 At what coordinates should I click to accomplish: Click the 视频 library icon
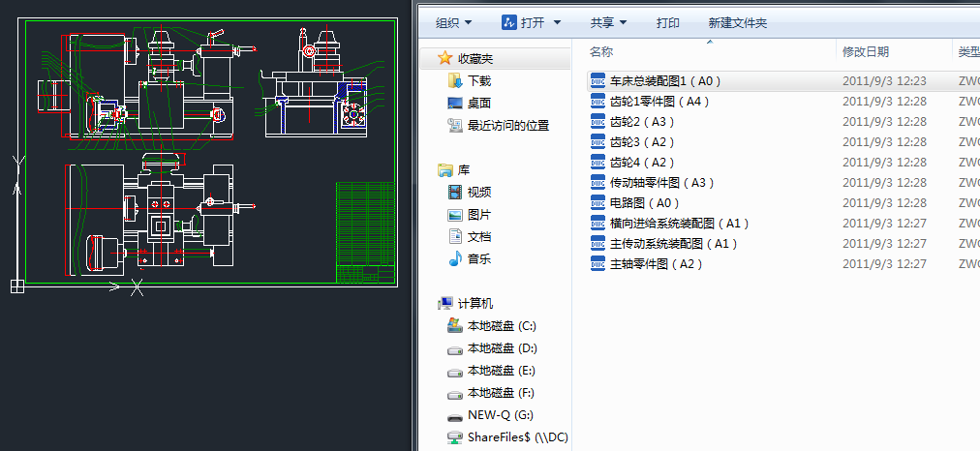point(455,193)
